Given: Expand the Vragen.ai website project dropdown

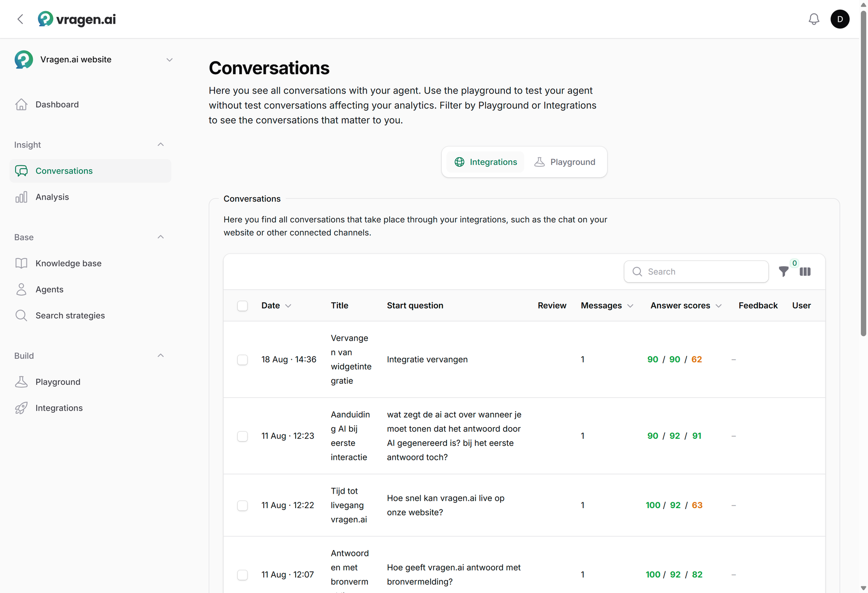Looking at the screenshot, I should tap(169, 60).
